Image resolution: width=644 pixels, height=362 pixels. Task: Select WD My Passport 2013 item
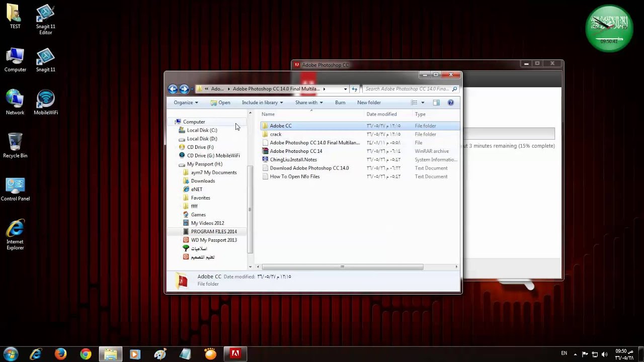pos(213,240)
